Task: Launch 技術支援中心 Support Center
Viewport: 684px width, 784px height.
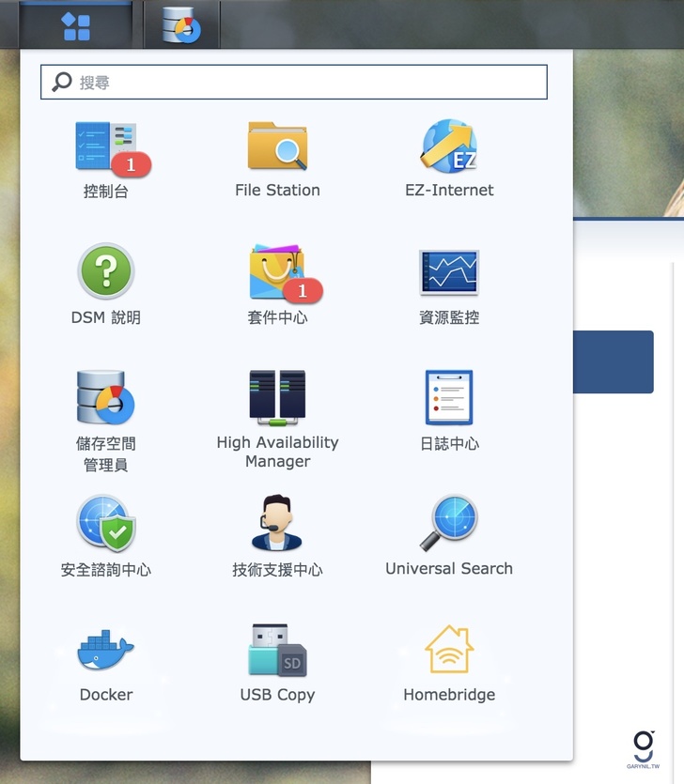Action: coord(277,523)
